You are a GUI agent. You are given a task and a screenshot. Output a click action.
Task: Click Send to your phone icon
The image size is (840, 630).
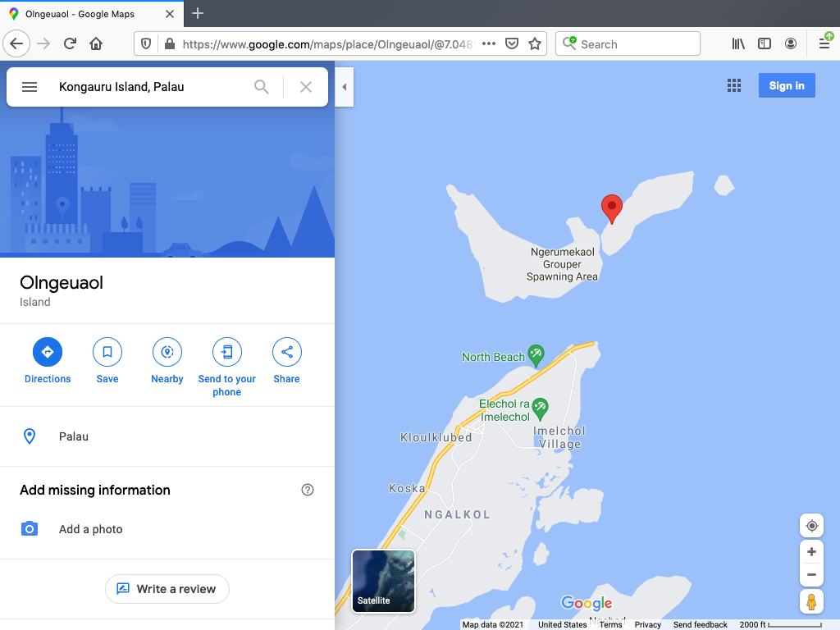coord(227,352)
